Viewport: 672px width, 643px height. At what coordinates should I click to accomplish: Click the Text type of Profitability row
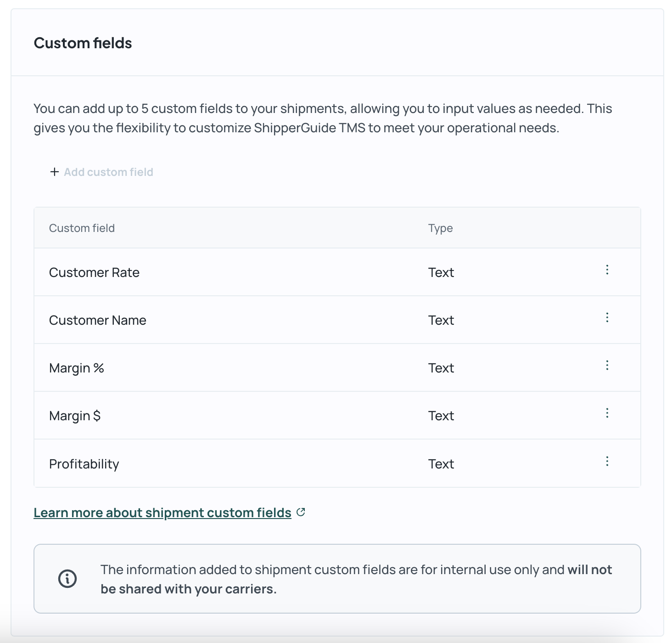tap(441, 464)
